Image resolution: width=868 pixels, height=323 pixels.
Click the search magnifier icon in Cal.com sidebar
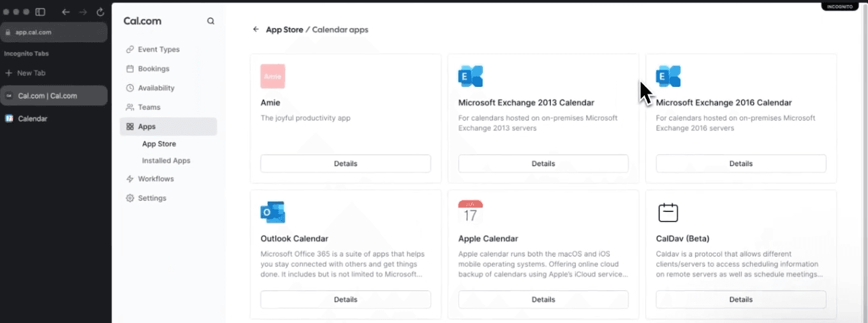click(x=210, y=21)
